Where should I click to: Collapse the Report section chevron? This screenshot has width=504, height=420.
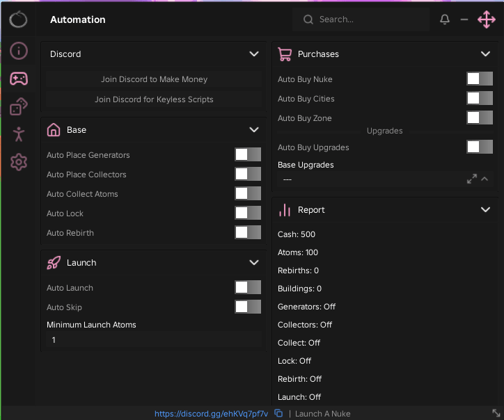485,210
